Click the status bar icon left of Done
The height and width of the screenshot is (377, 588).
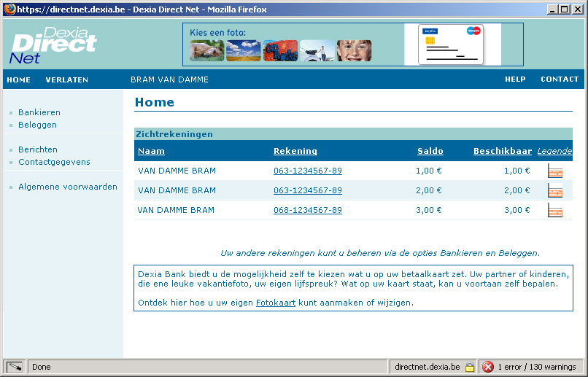pyautogui.click(x=15, y=367)
